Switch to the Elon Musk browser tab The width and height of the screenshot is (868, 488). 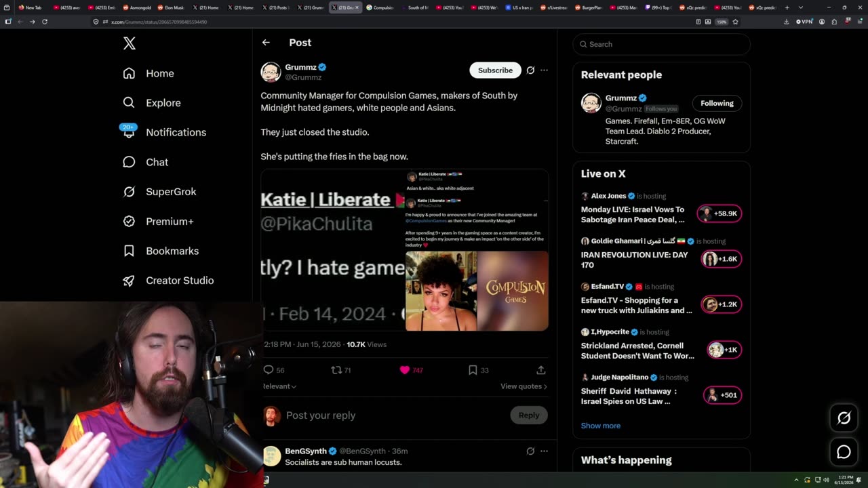point(173,7)
